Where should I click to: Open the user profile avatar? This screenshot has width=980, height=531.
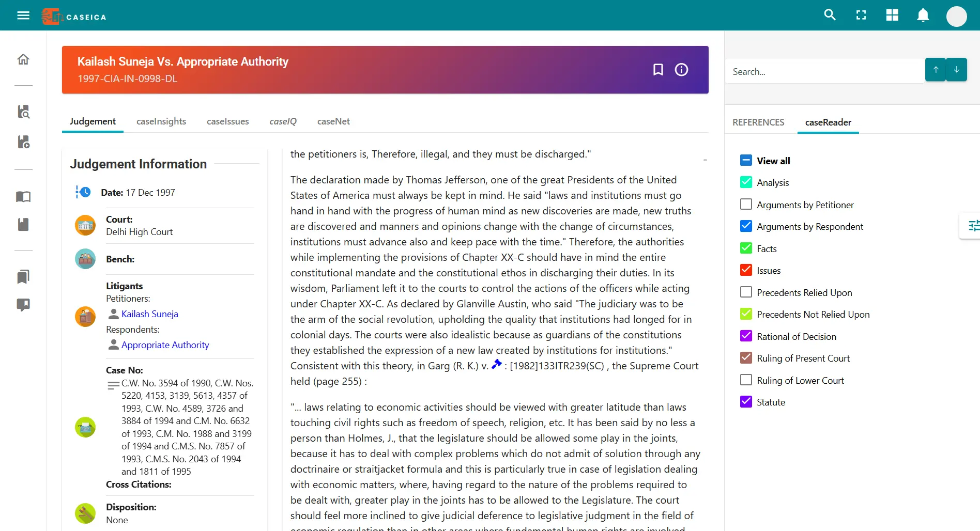pyautogui.click(x=957, y=16)
